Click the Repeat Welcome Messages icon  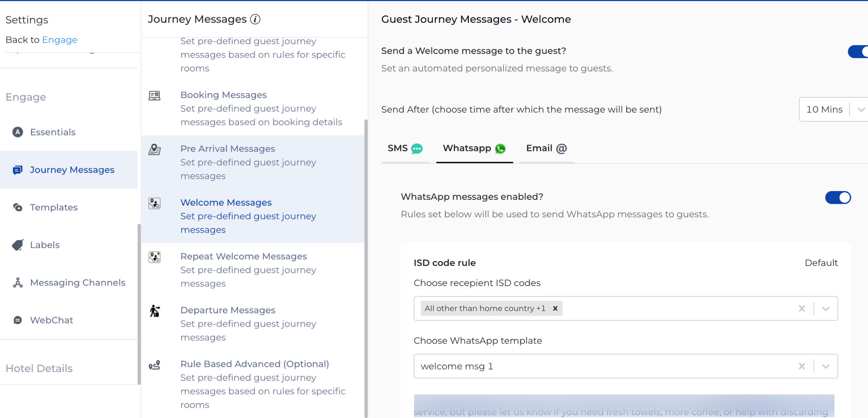155,257
